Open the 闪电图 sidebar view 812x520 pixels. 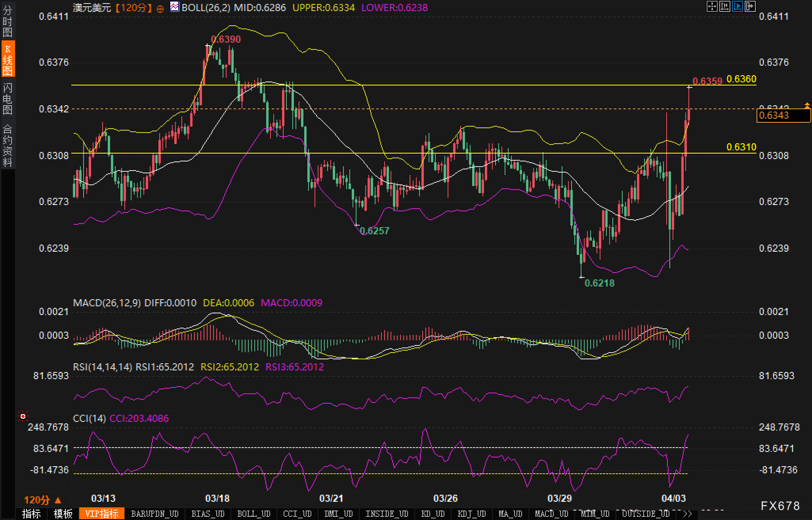pyautogui.click(x=8, y=98)
